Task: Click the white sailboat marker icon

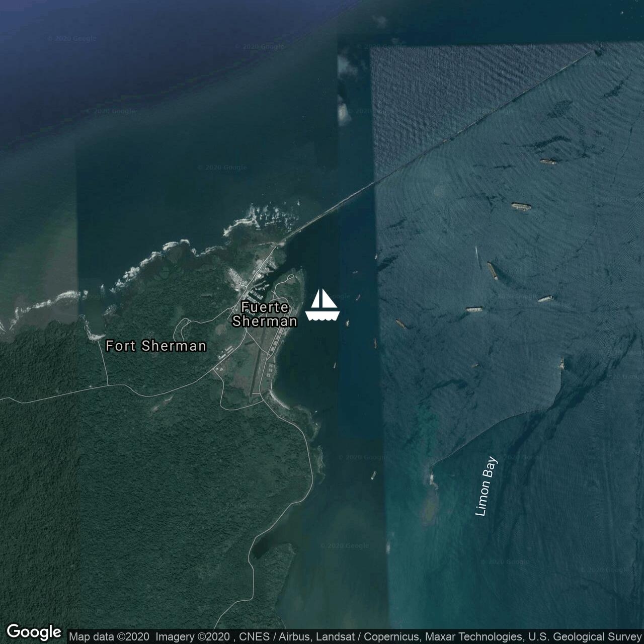Action: (x=323, y=305)
